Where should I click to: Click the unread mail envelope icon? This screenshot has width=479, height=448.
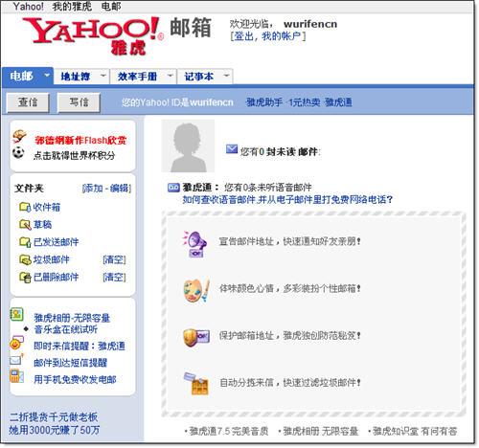pos(232,149)
